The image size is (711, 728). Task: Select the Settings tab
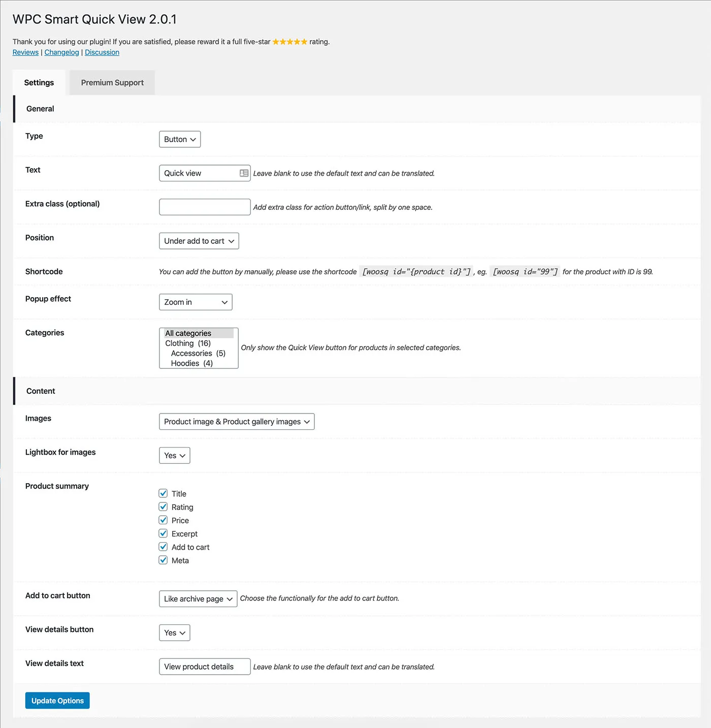pyautogui.click(x=39, y=82)
